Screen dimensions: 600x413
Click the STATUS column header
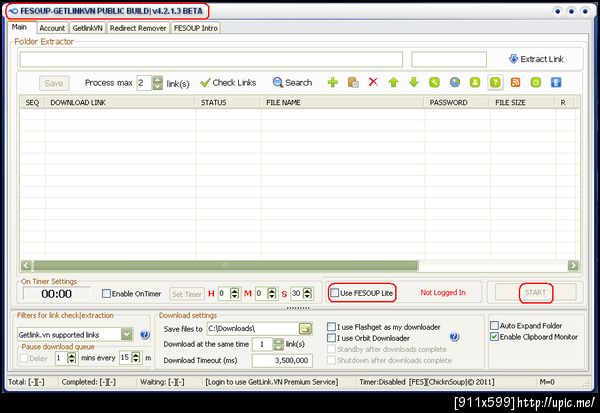pyautogui.click(x=228, y=103)
